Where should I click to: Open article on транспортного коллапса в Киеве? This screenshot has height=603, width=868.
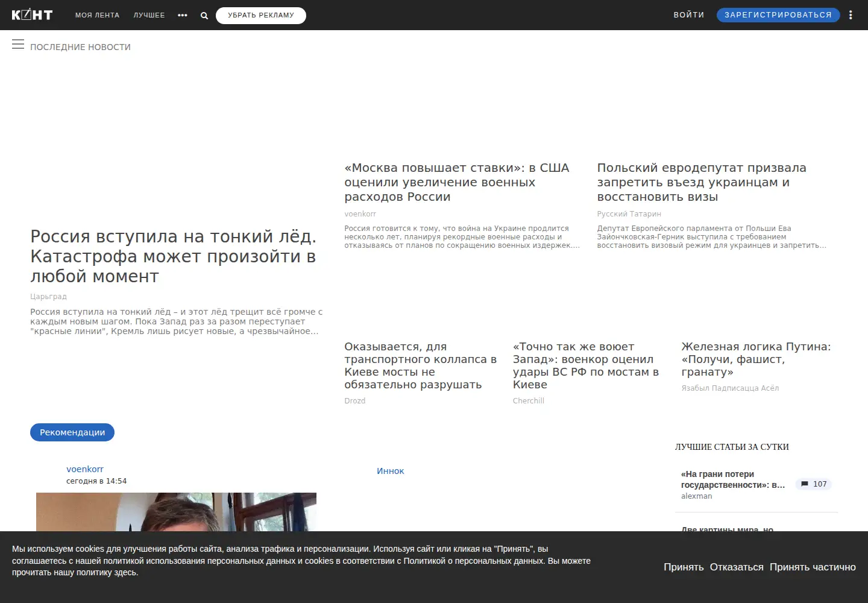click(x=421, y=365)
